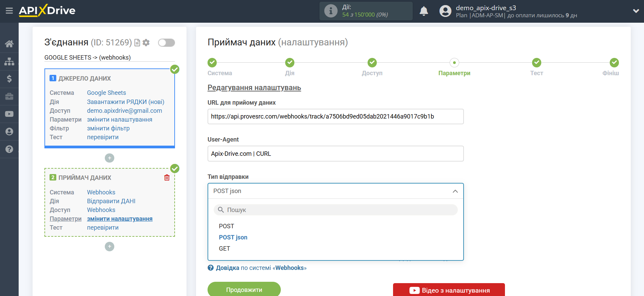The image size is (644, 296).
Task: Click the Продовжити button
Action: click(x=244, y=290)
